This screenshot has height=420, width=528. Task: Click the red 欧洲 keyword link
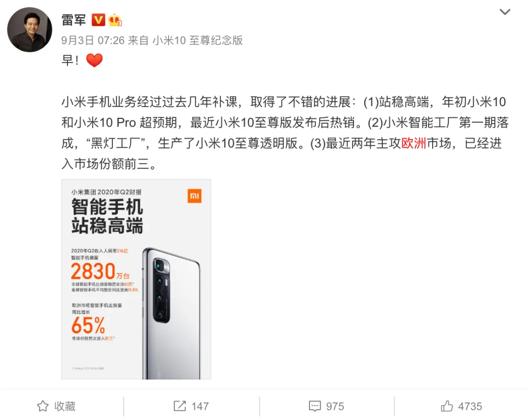(414, 143)
